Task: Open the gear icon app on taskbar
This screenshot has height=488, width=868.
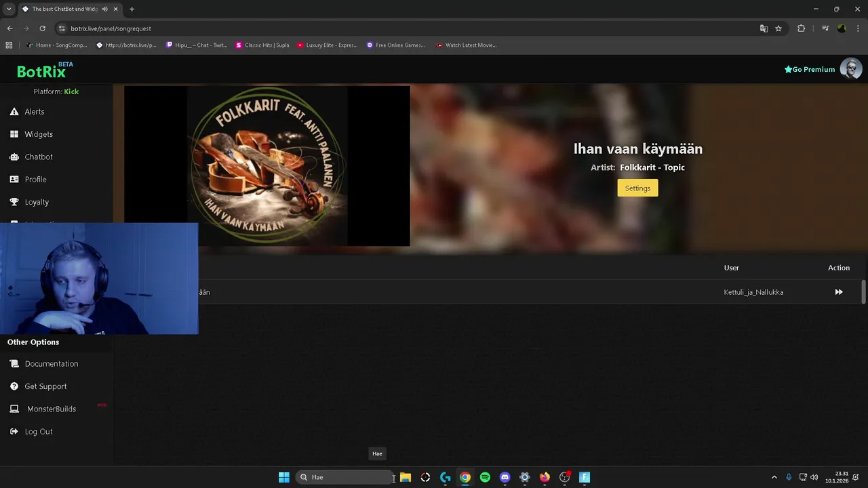Action: tap(525, 477)
